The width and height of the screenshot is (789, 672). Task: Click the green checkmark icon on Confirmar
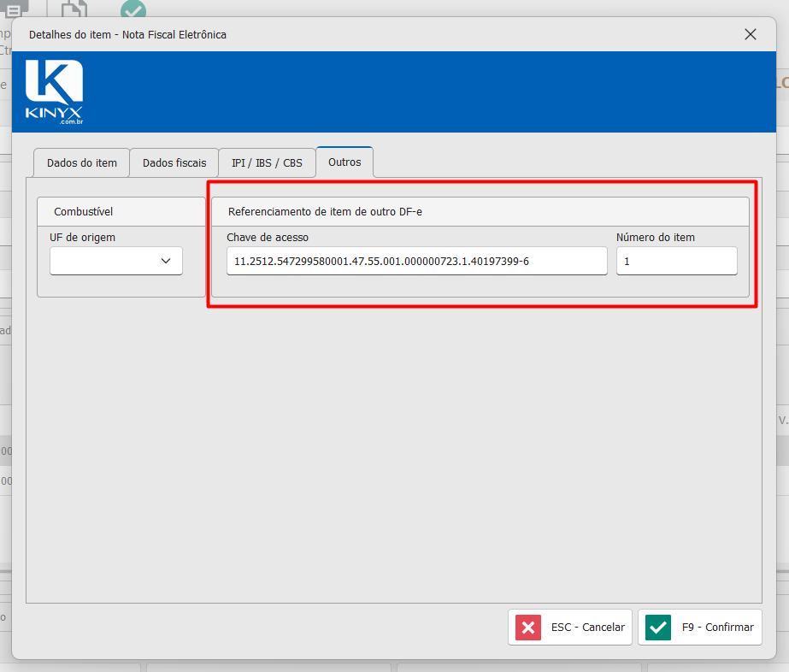point(658,628)
